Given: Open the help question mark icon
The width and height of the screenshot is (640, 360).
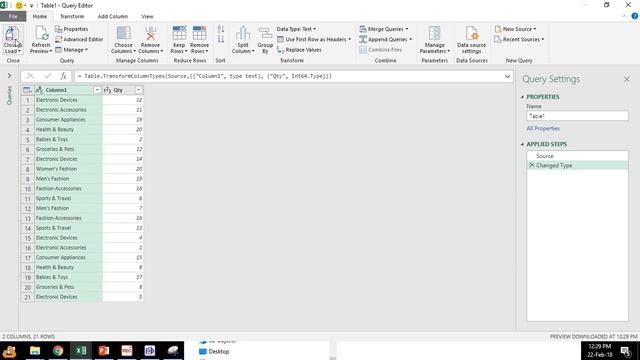Looking at the screenshot, I should [x=635, y=16].
